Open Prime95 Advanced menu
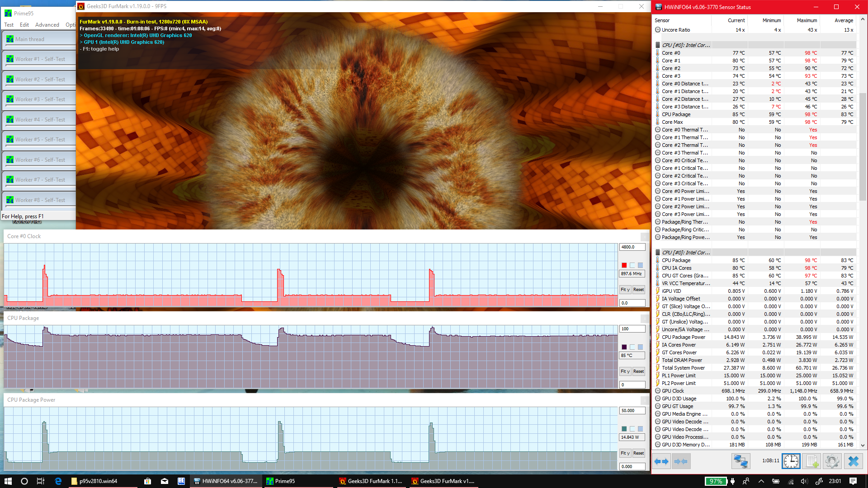The width and height of the screenshot is (868, 488). tap(47, 25)
